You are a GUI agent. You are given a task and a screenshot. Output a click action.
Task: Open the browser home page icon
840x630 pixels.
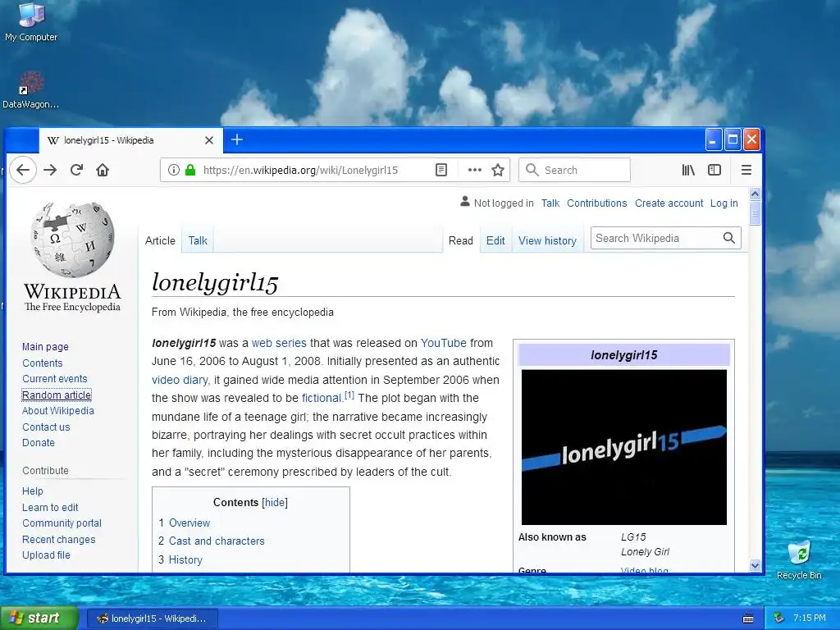pos(103,171)
